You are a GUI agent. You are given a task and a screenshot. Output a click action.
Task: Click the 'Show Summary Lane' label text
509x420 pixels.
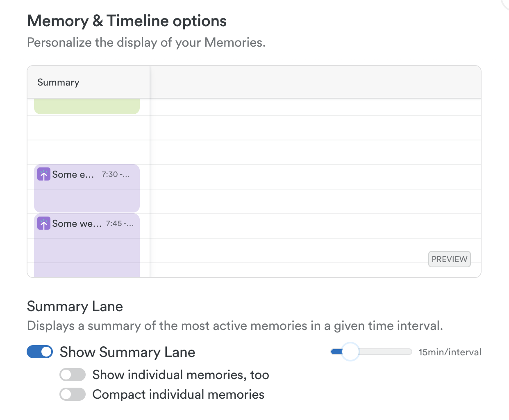click(127, 352)
